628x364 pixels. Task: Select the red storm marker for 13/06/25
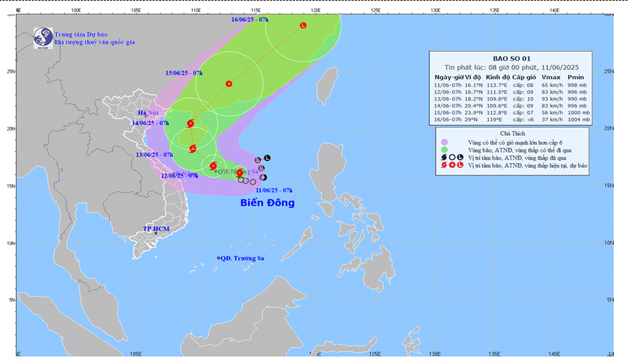click(x=193, y=148)
